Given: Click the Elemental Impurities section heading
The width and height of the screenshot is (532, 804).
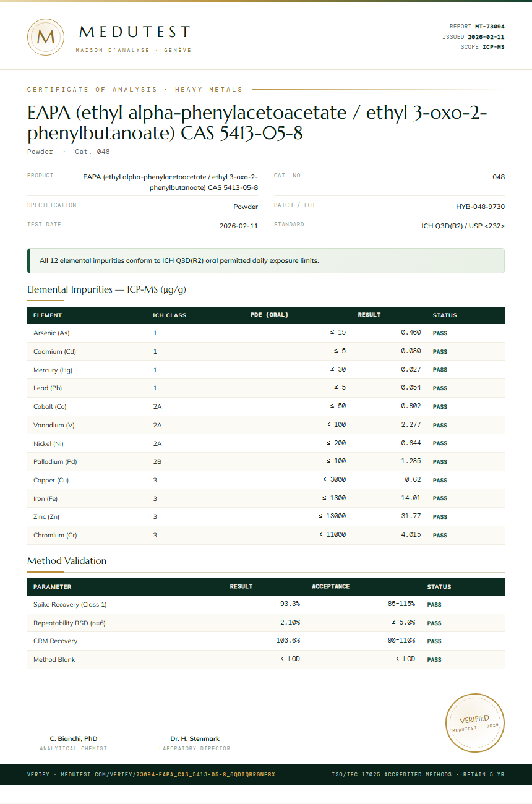Looking at the screenshot, I should (106, 289).
